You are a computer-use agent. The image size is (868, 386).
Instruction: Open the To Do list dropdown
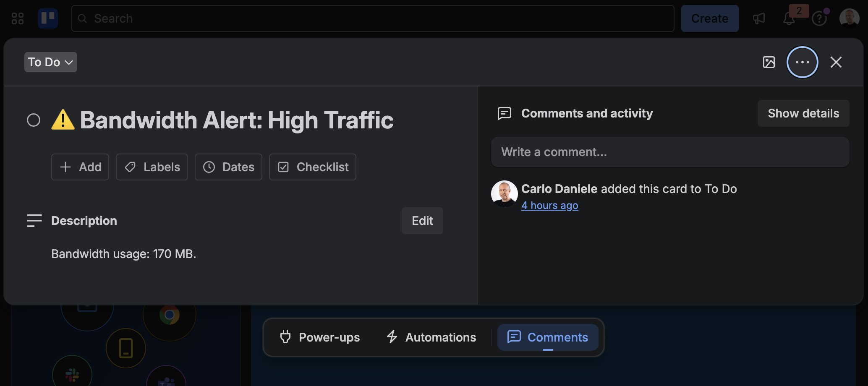(x=50, y=62)
